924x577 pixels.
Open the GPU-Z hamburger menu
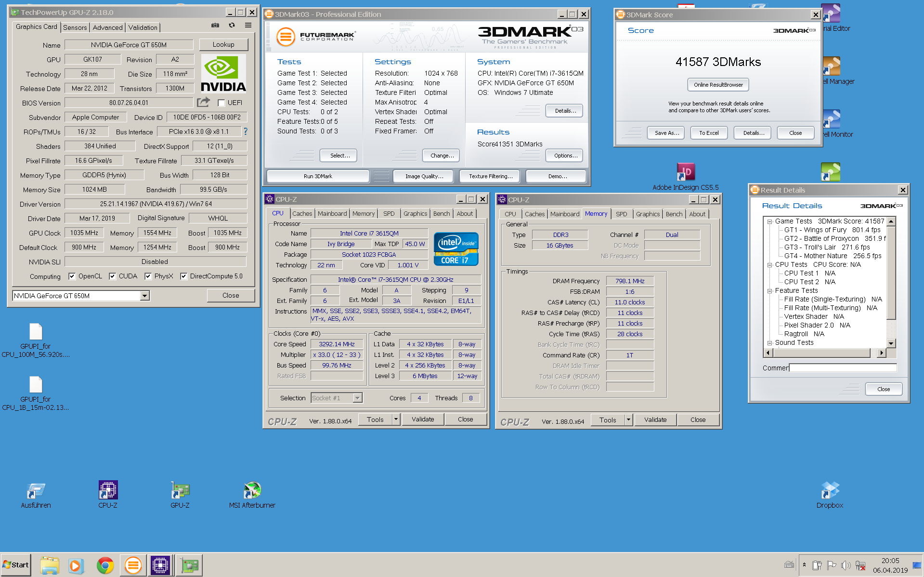(x=248, y=25)
